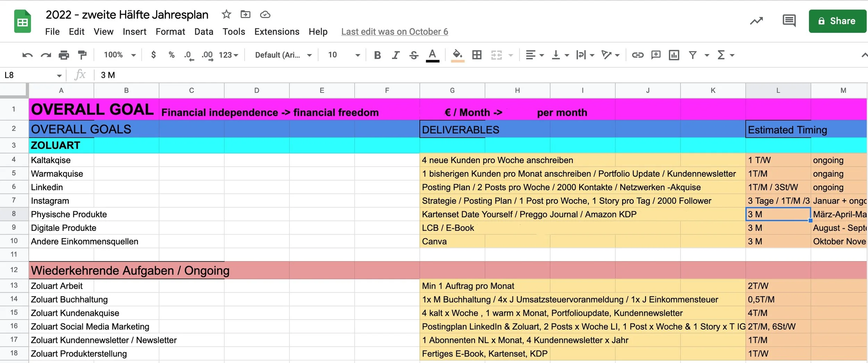The image size is (868, 363).
Task: Open vertical align dropdown
Action: click(x=560, y=55)
